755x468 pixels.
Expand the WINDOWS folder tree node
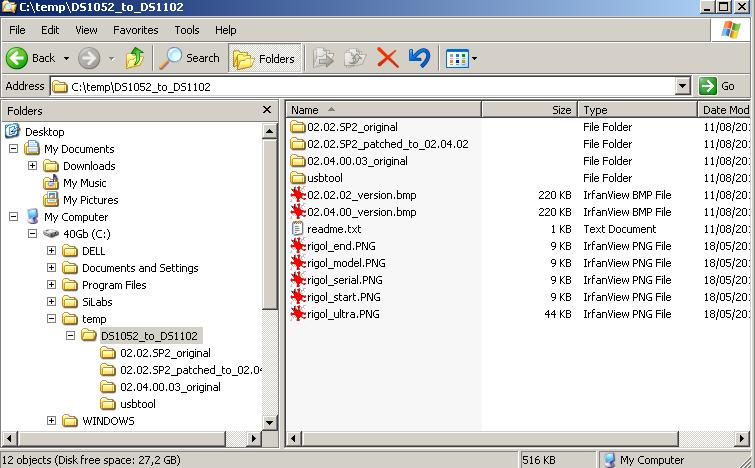click(x=51, y=421)
